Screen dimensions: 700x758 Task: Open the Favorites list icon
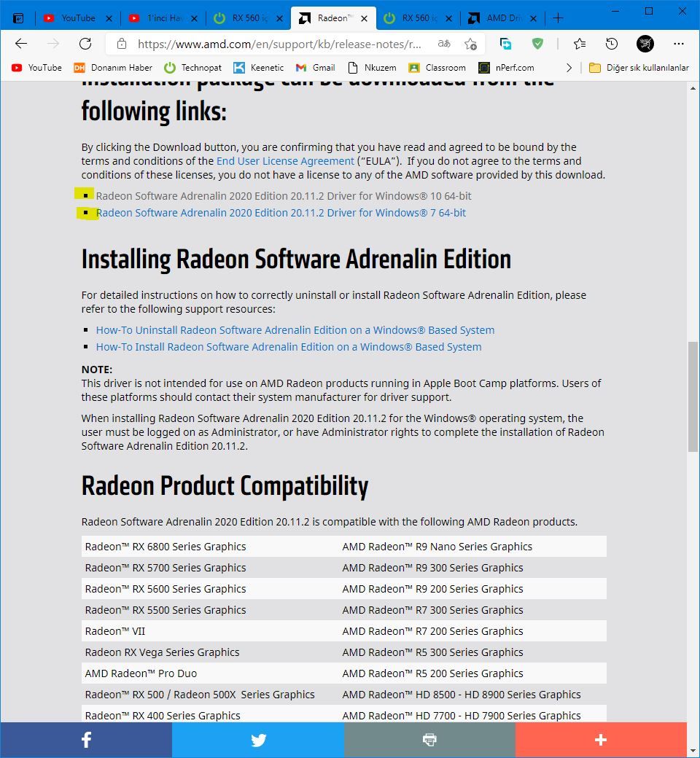point(580,44)
